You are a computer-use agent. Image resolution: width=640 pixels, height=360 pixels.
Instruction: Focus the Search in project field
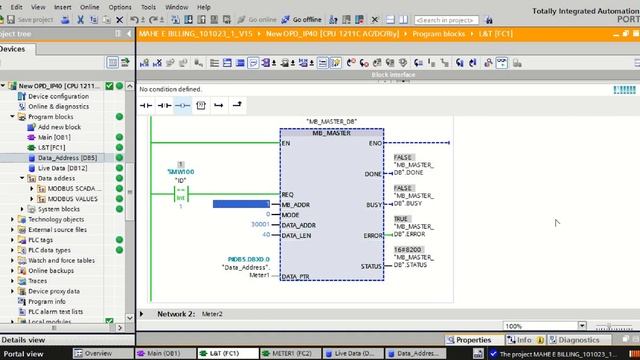(x=446, y=20)
